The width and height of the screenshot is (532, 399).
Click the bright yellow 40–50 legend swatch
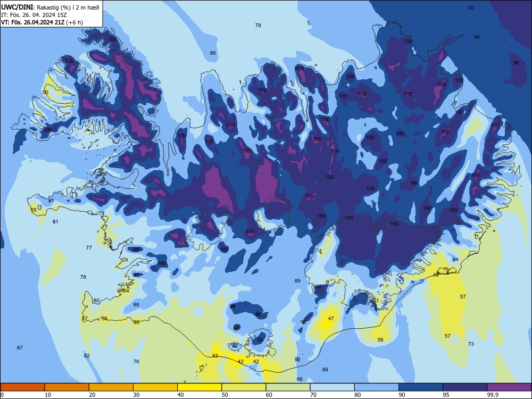click(199, 387)
